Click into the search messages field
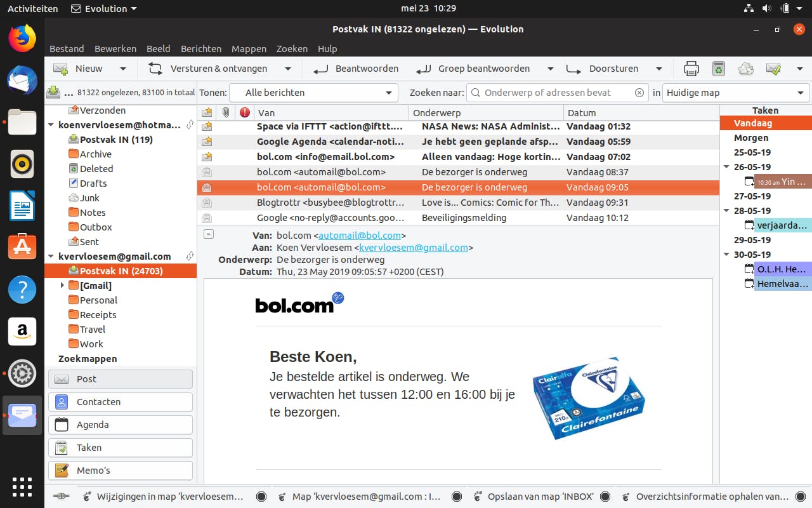The width and height of the screenshot is (812, 508). (558, 93)
